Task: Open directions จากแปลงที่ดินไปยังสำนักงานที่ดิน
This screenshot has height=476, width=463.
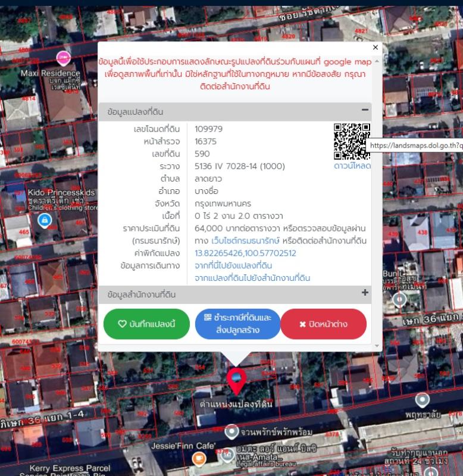Action: point(252,278)
